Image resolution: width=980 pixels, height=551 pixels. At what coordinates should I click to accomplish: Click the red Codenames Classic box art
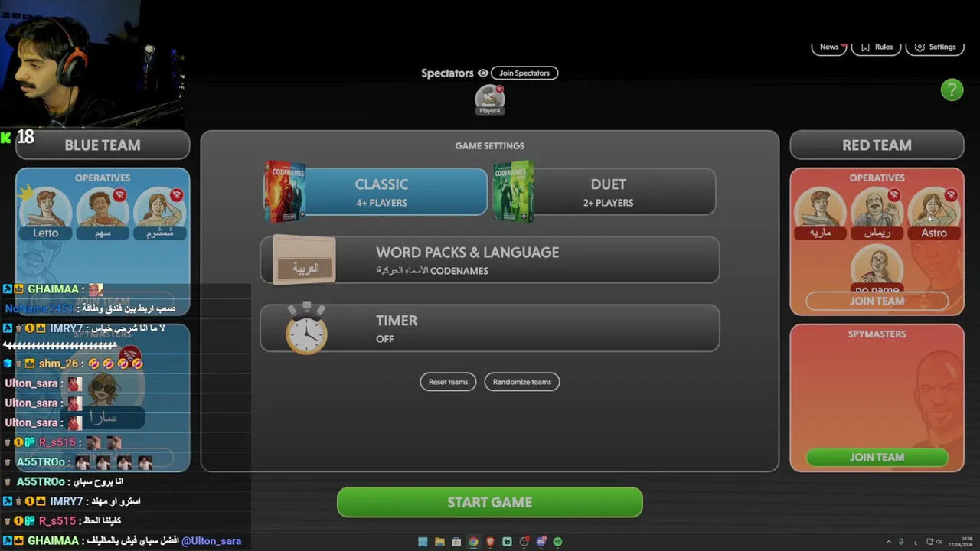coord(285,191)
